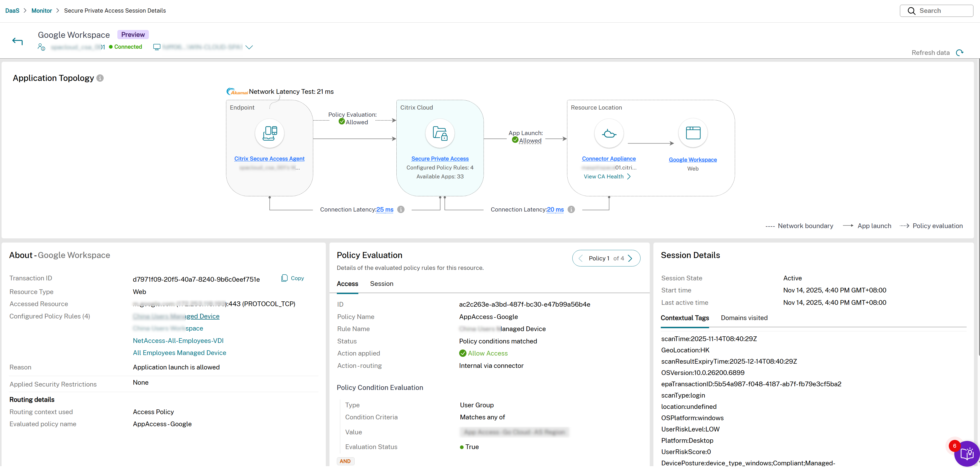Go to next policy with right chevron
980x468 pixels.
[630, 258]
